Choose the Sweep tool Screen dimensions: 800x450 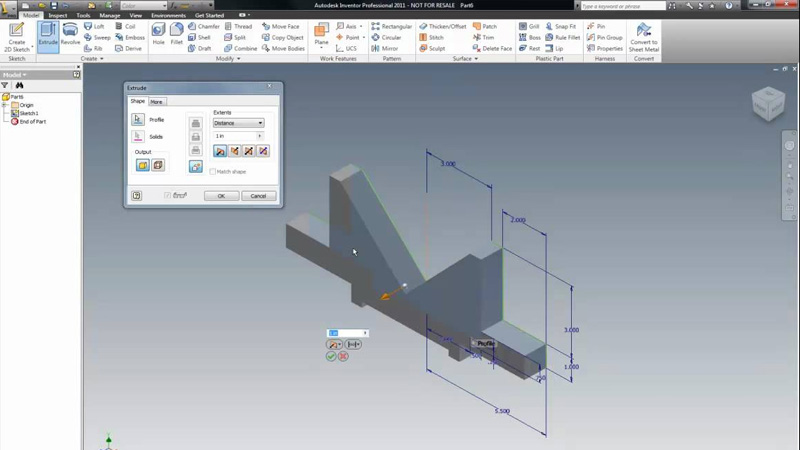click(97, 38)
